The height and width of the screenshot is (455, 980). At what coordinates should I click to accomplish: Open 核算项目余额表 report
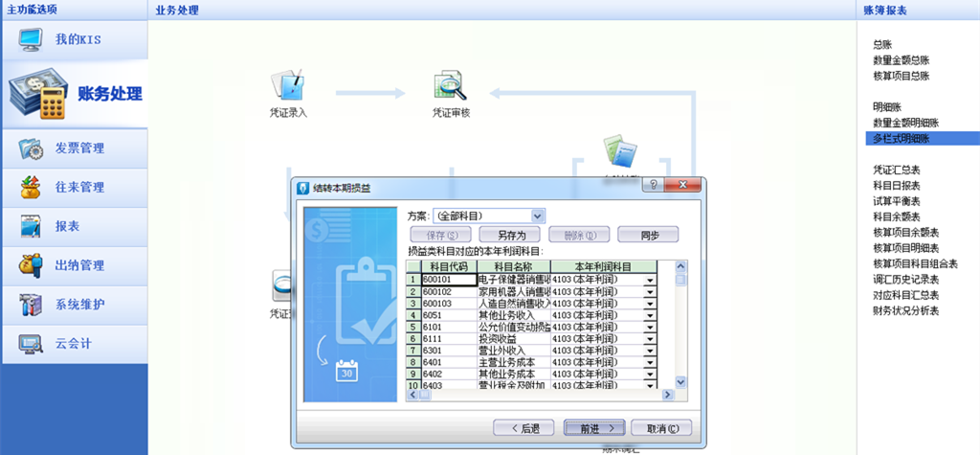pyautogui.click(x=905, y=233)
